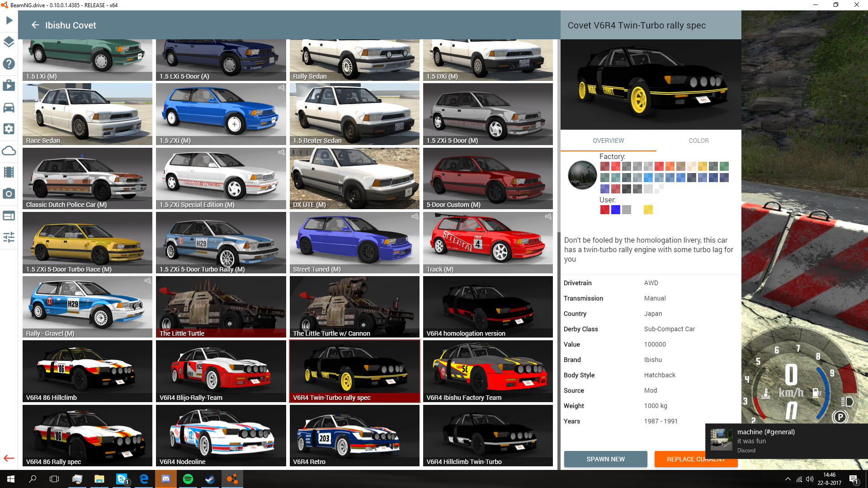Select the yellow user color swatch

point(648,210)
